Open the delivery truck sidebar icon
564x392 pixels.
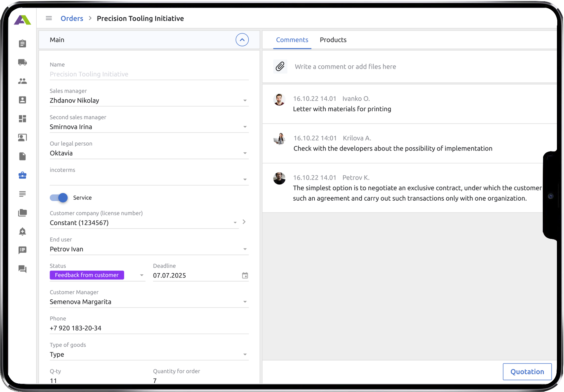22,62
